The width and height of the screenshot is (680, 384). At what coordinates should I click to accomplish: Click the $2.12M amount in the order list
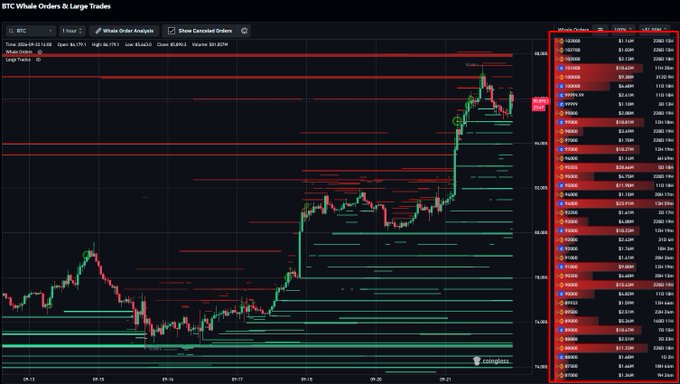626,59
